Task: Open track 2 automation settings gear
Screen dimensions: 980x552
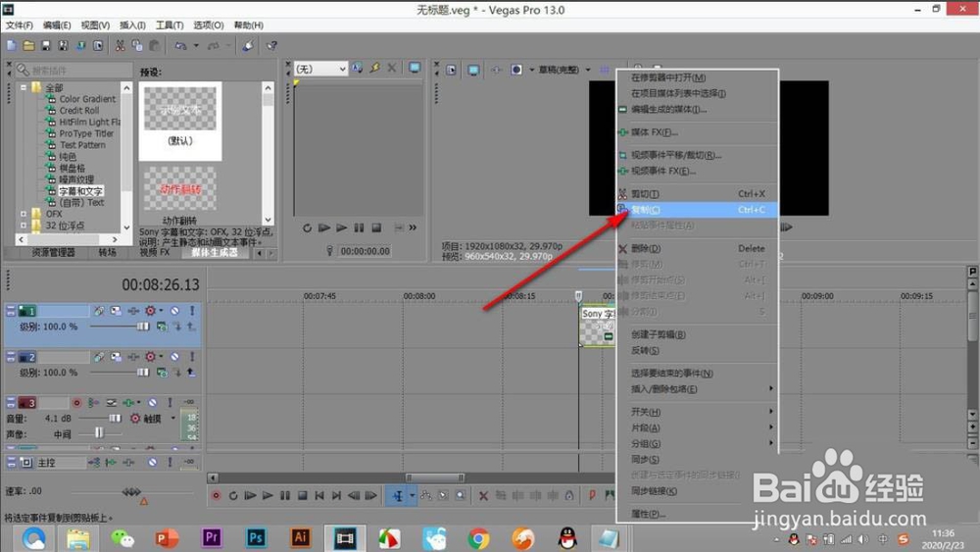Action: pos(150,357)
